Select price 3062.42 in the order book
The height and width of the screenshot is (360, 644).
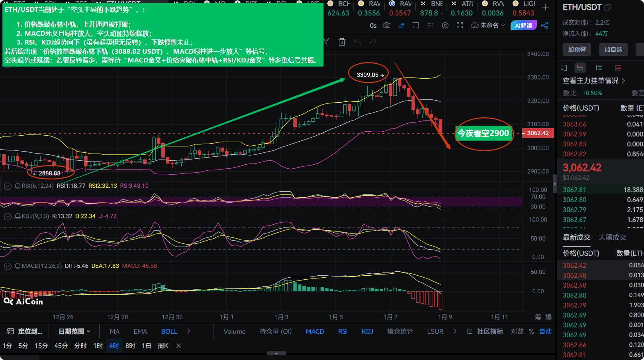tap(574, 265)
